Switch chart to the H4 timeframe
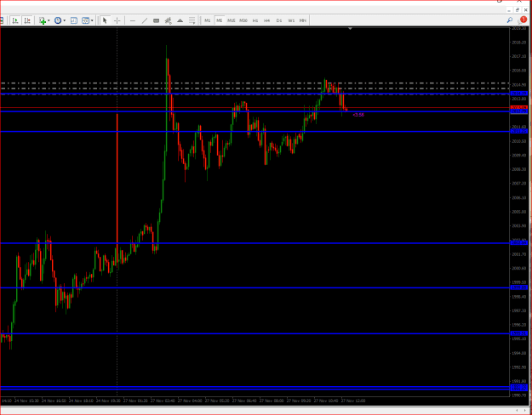Image resolution: width=532 pixels, height=415 pixels. point(267,20)
